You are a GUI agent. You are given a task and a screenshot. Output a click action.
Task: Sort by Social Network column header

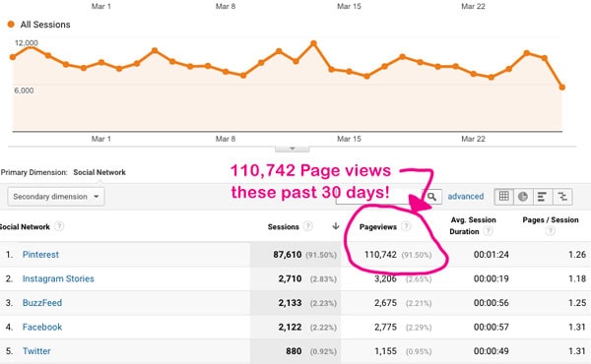[25, 227]
